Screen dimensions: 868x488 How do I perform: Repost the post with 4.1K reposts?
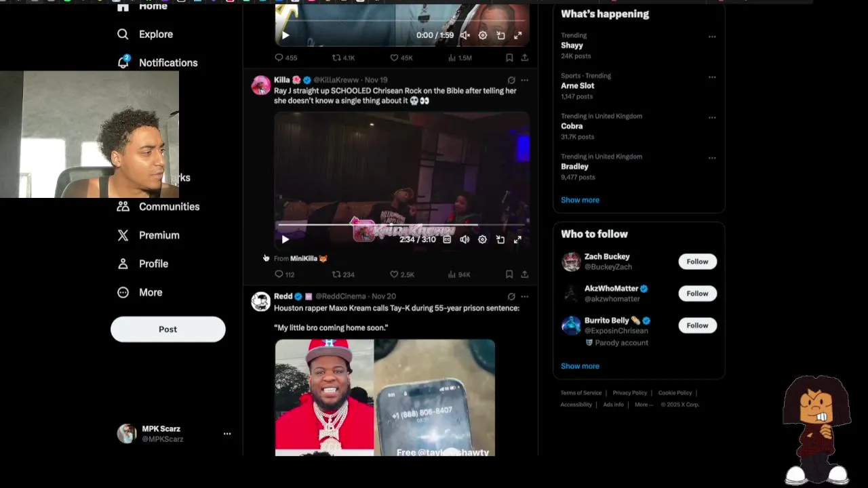tap(343, 58)
